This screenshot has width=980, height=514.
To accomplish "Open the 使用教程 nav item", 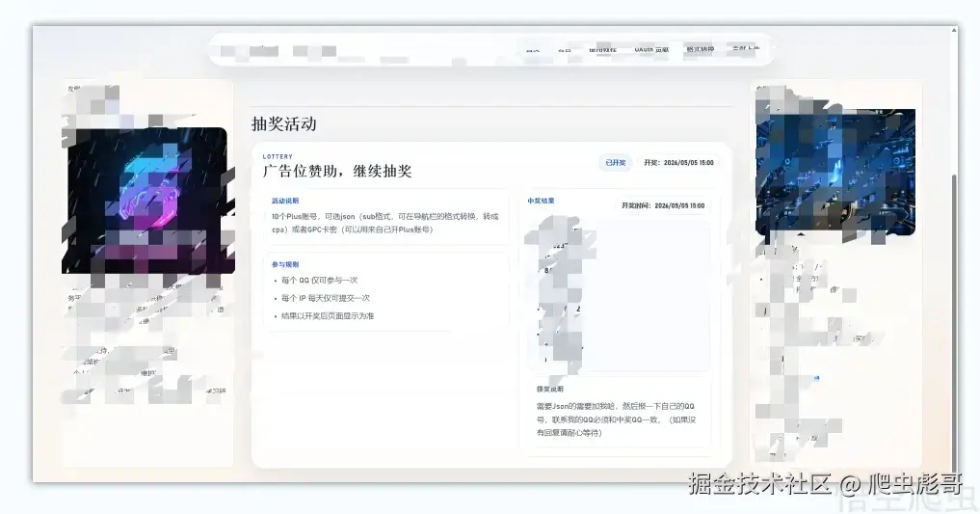I will click(602, 49).
